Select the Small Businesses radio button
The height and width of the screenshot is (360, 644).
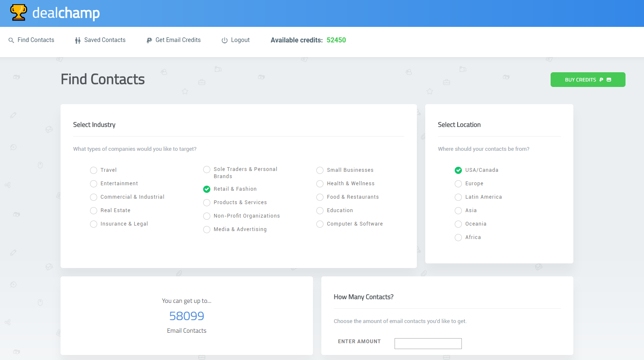tap(320, 170)
